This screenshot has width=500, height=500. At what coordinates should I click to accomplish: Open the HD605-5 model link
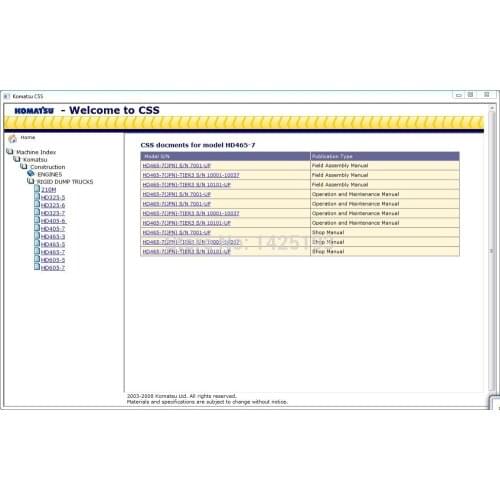point(53,260)
